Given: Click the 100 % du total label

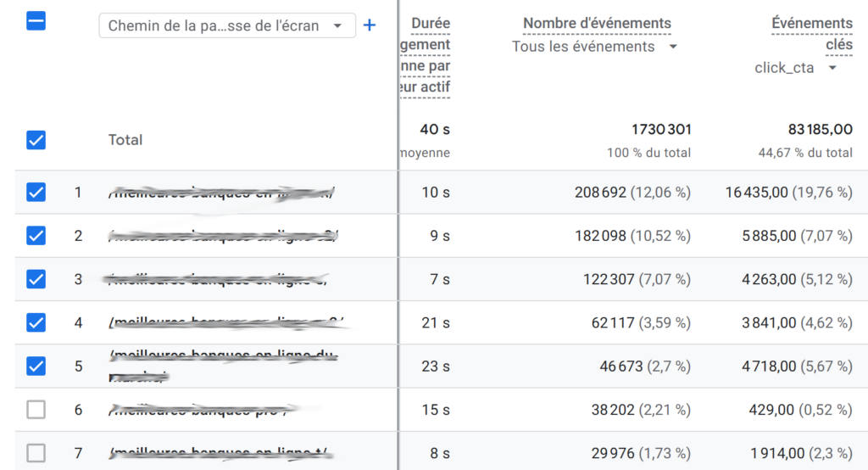Looking at the screenshot, I should pyautogui.click(x=648, y=153).
